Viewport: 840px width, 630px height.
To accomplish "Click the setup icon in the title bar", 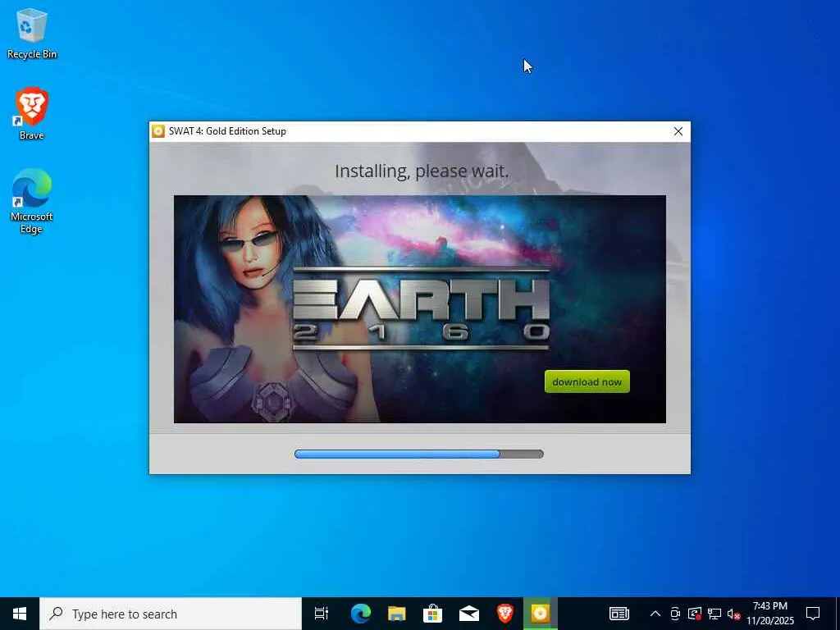I will (x=158, y=131).
